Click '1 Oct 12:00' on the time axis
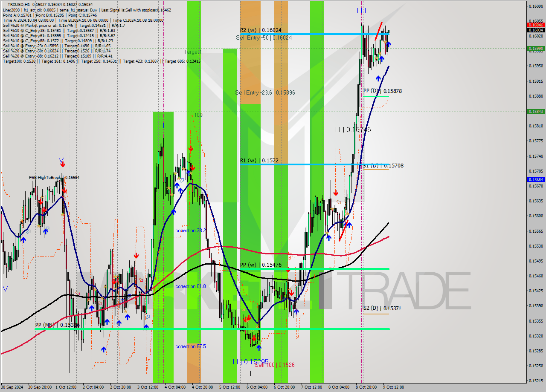Screen dimensions: 546x392 (67, 387)
